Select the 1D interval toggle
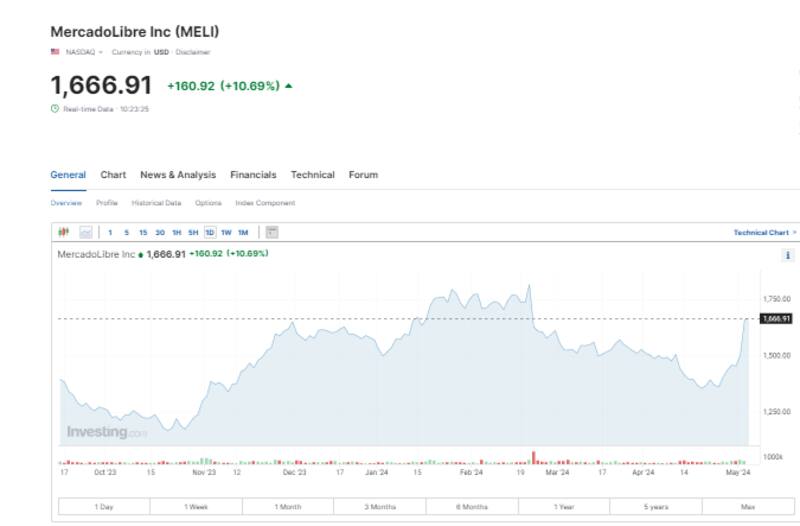This screenshot has height=526, width=800. pos(209,232)
